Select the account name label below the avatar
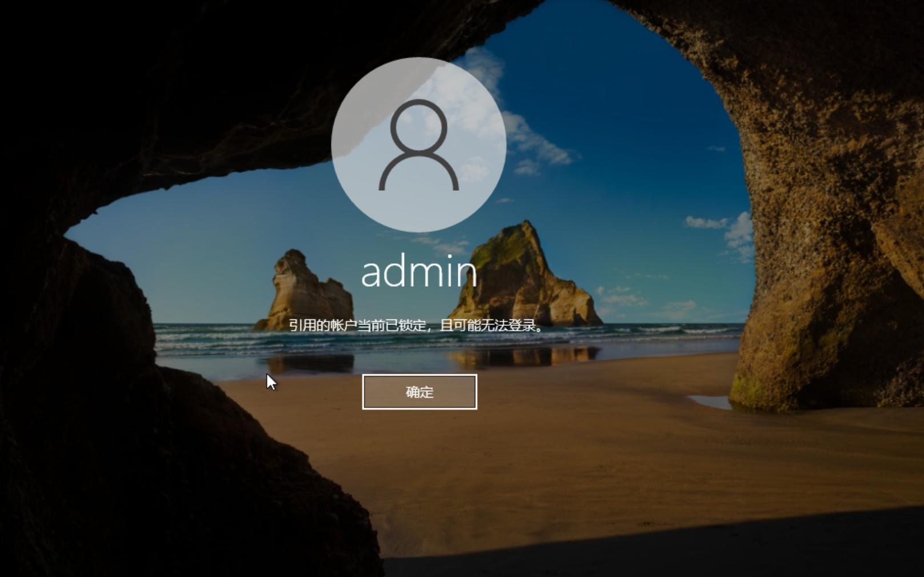 [418, 272]
